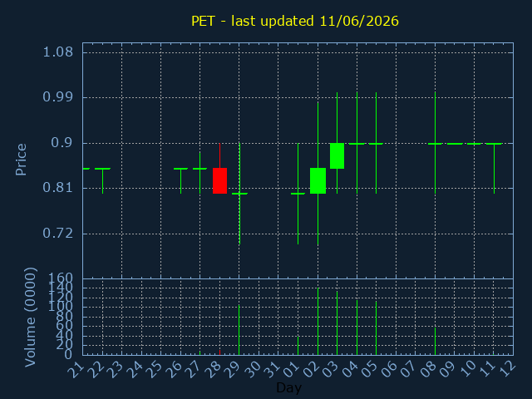The height and width of the screenshot is (399, 532).
Task: Click the doji candle wick on day 01
Action: tap(298, 194)
